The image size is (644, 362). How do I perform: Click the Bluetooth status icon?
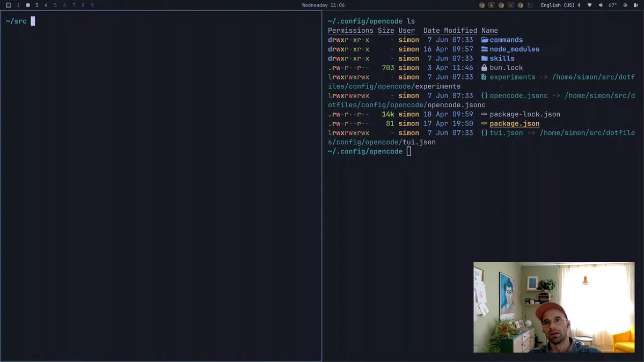[579, 5]
